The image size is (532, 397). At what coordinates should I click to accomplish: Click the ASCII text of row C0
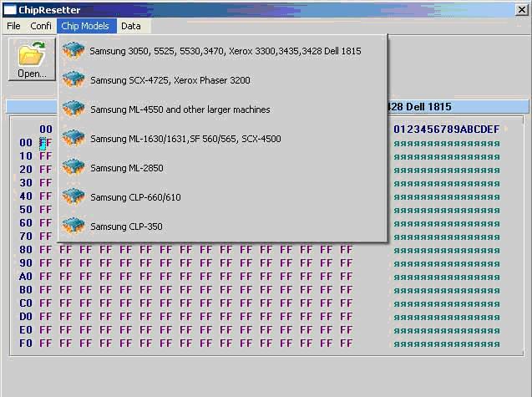tap(447, 304)
